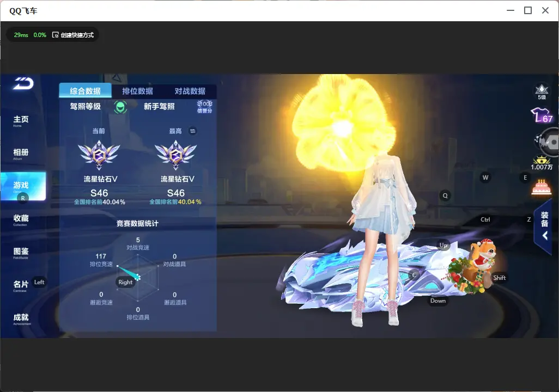Click the 100 信誉分 credit score badge
Viewport: 559px width, 392px height.
(x=205, y=107)
